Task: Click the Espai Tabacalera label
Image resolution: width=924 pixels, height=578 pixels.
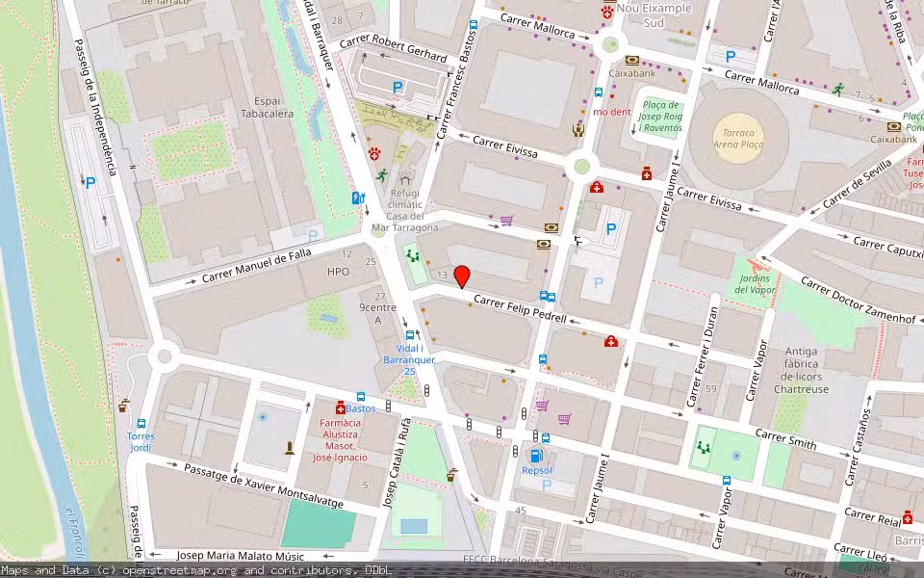Action: pos(267,107)
